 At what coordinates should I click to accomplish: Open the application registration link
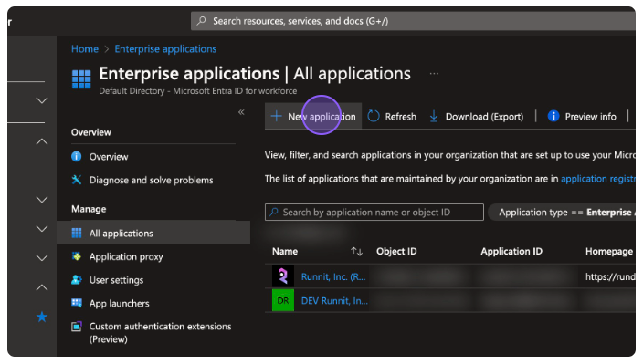tap(598, 179)
